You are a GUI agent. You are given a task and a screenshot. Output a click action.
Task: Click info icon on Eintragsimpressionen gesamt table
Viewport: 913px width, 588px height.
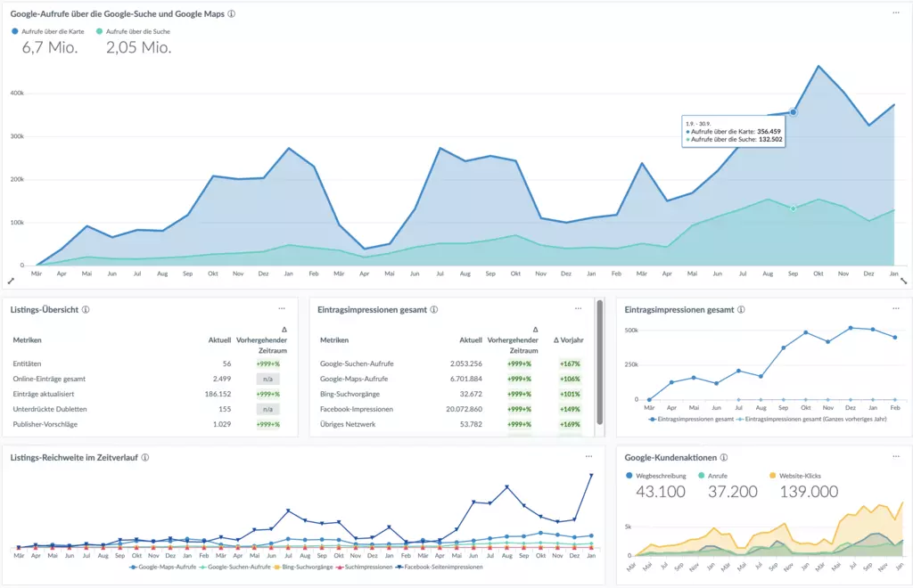pyautogui.click(x=433, y=309)
